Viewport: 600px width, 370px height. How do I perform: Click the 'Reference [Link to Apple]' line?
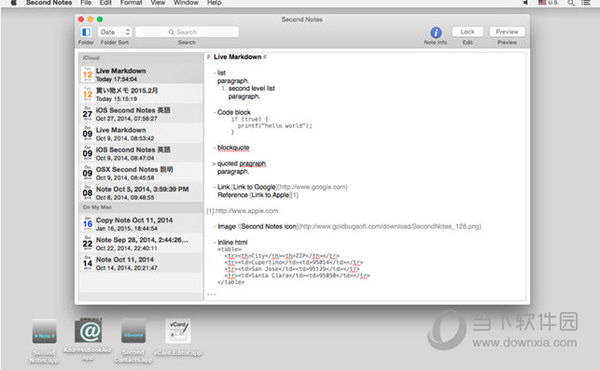click(x=258, y=195)
